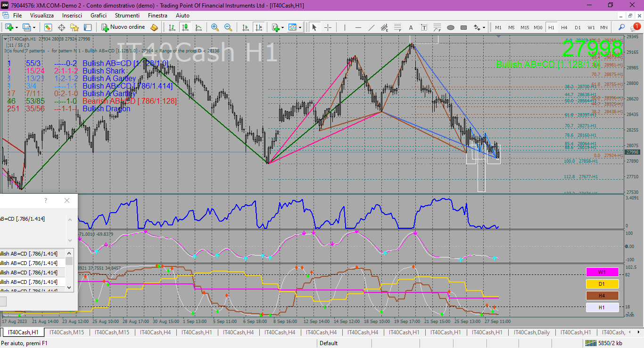Click the dialog's question mark help button

pos(46,200)
